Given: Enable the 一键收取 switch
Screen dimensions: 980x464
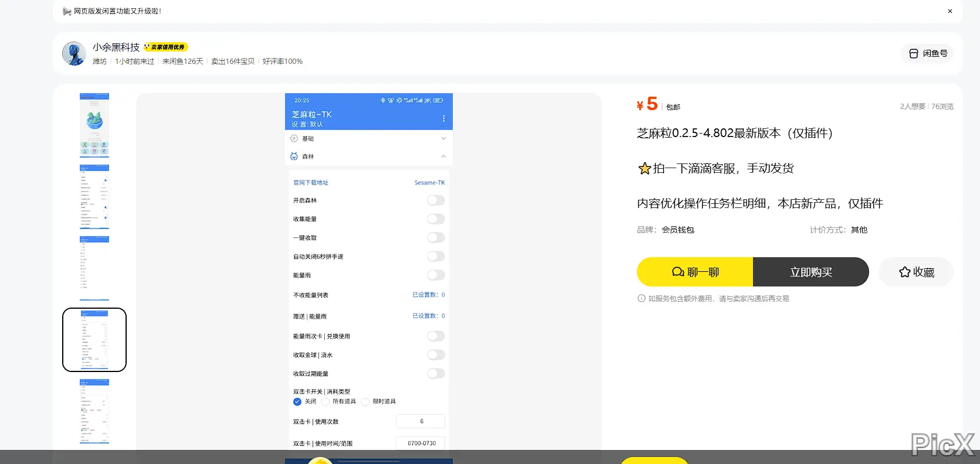Looking at the screenshot, I should pyautogui.click(x=436, y=238).
